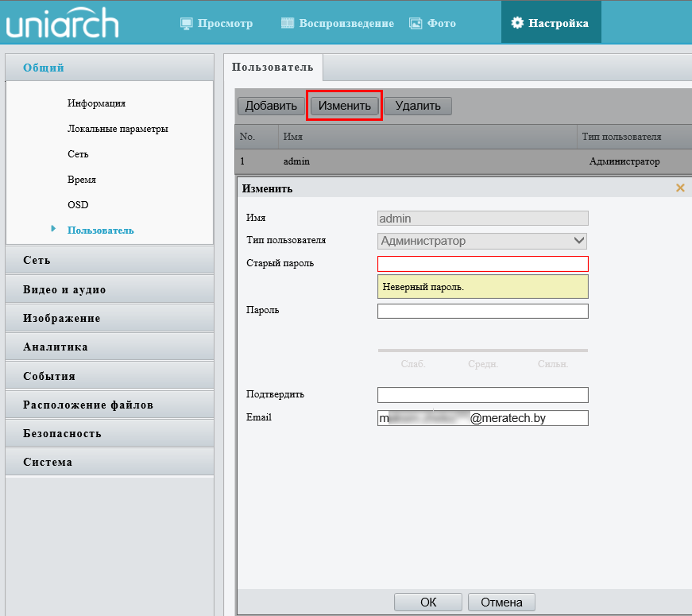Click the Настройка gear tab
Viewport: 692px width, 616px height.
(x=551, y=23)
